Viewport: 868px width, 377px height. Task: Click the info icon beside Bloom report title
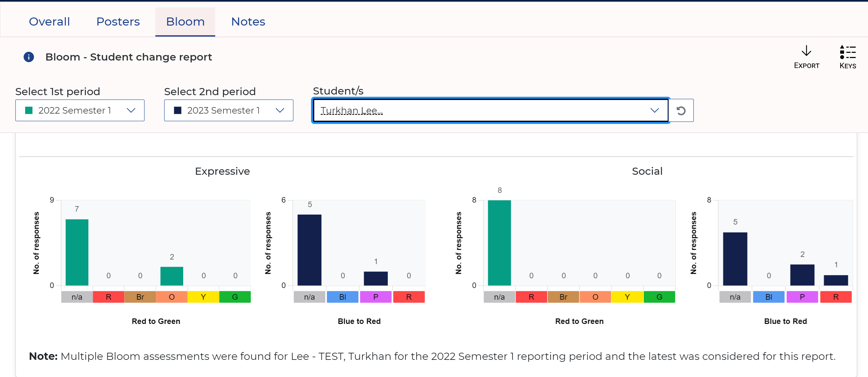tap(28, 57)
